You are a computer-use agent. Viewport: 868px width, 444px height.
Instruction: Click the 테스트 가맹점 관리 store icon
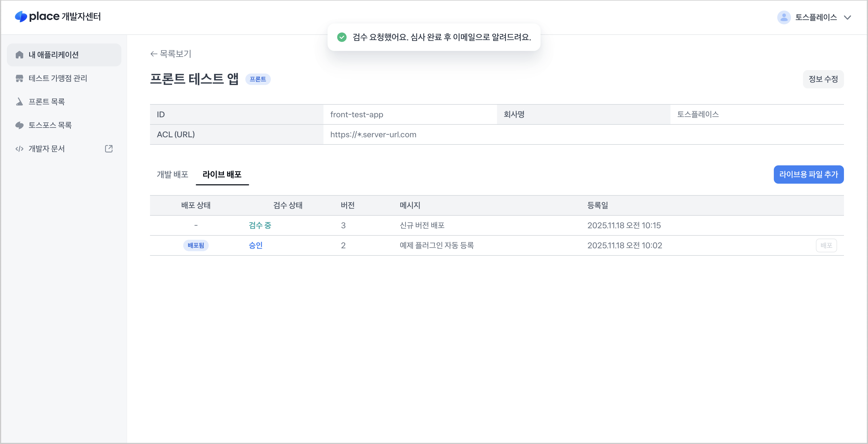[x=19, y=78]
